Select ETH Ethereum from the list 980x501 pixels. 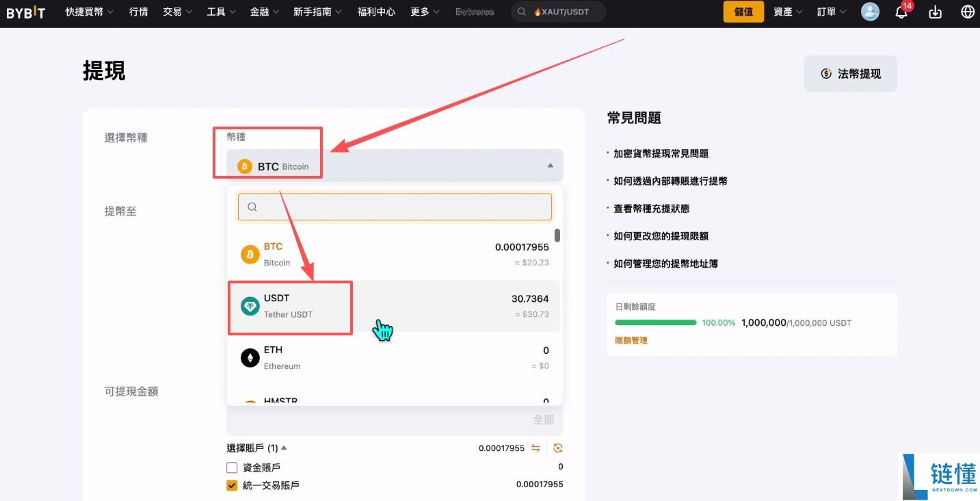(x=394, y=358)
